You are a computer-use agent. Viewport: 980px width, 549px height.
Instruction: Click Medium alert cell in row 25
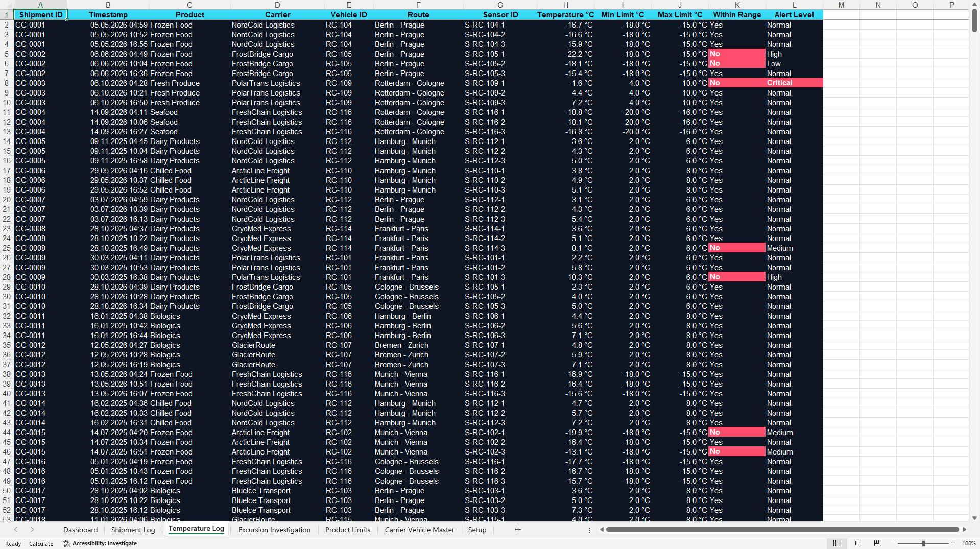click(x=794, y=248)
